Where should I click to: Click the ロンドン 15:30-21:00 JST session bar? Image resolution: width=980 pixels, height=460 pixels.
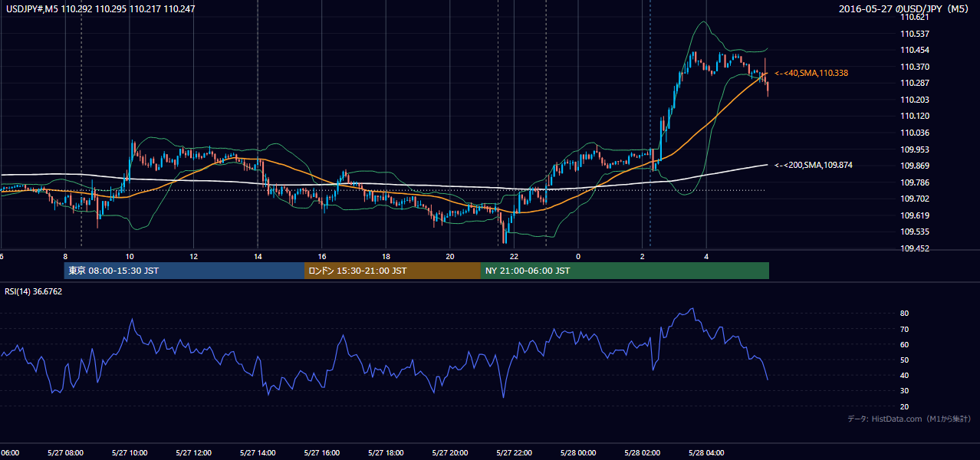pos(393,271)
